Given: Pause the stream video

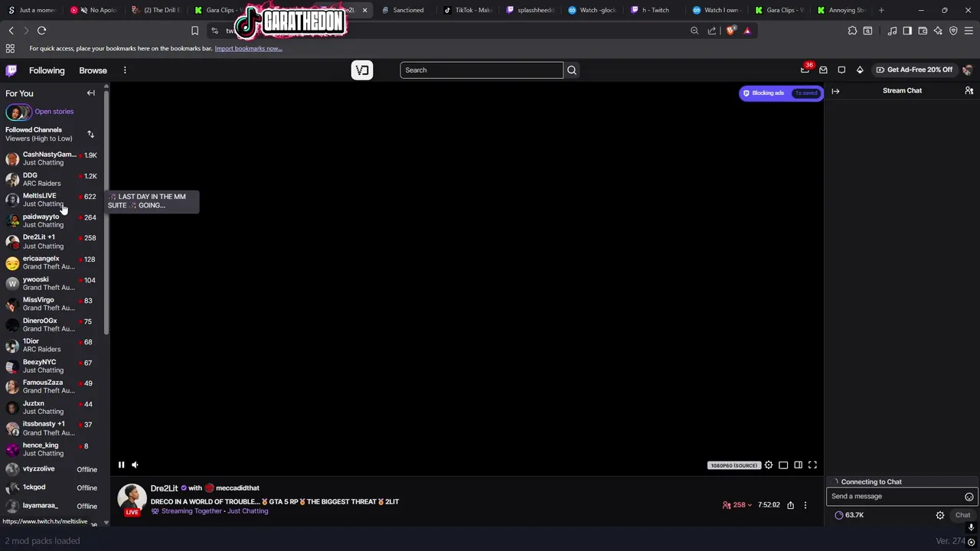Looking at the screenshot, I should [121, 465].
